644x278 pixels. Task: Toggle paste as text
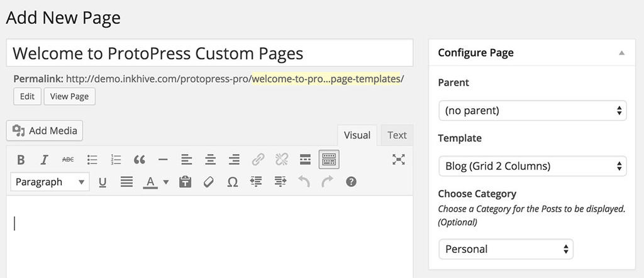[186, 182]
